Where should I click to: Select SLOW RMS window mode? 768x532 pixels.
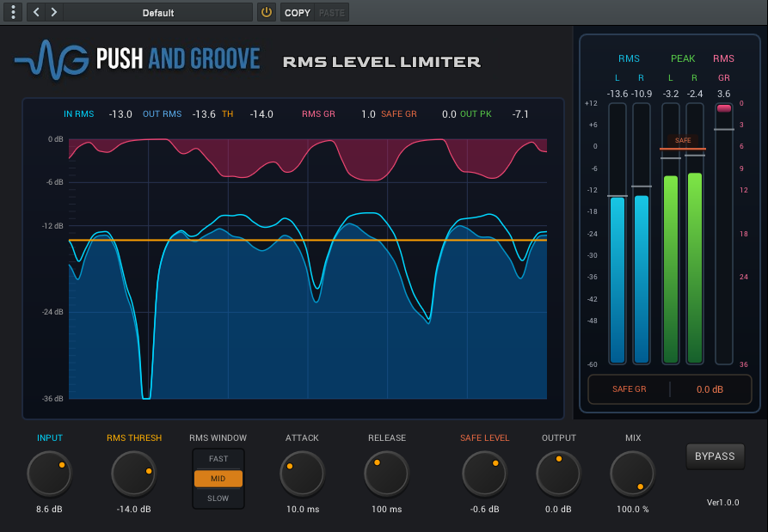(218, 498)
